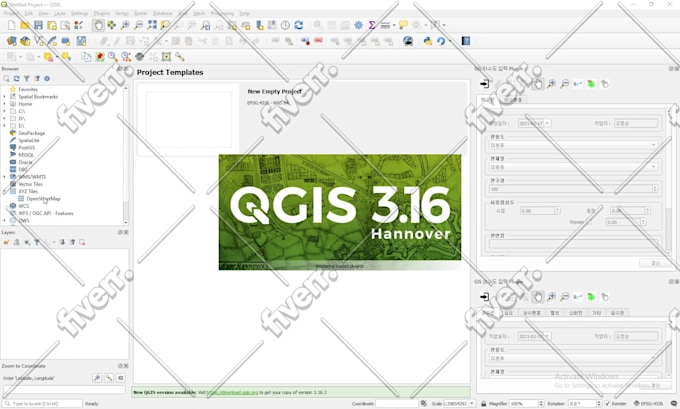Open second combo box in upper plugin panel
The image size is (680, 409).
573,167
